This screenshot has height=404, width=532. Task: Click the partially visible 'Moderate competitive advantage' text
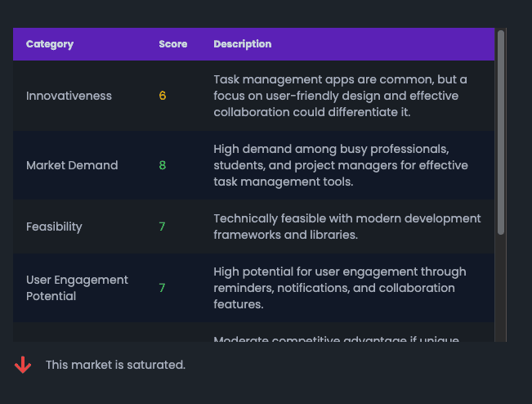pos(336,339)
